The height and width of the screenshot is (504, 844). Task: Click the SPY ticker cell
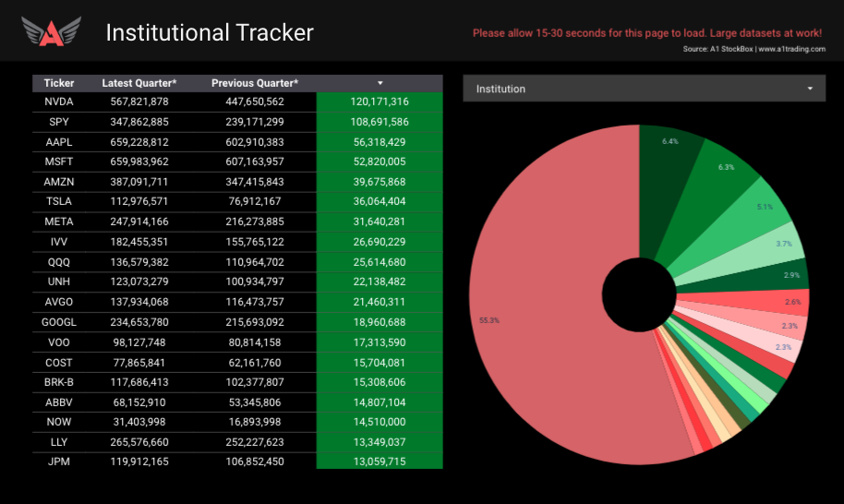tap(59, 122)
